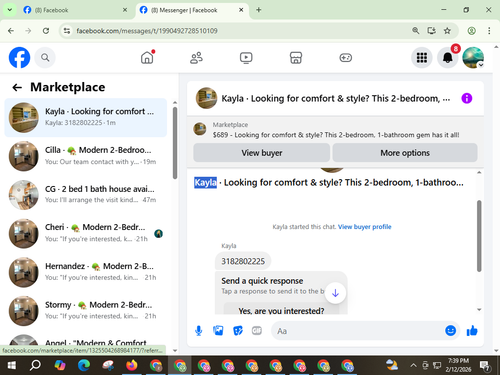The width and height of the screenshot is (500, 375).
Task: Open the tab search dropdown chevron
Action: click(10, 10)
